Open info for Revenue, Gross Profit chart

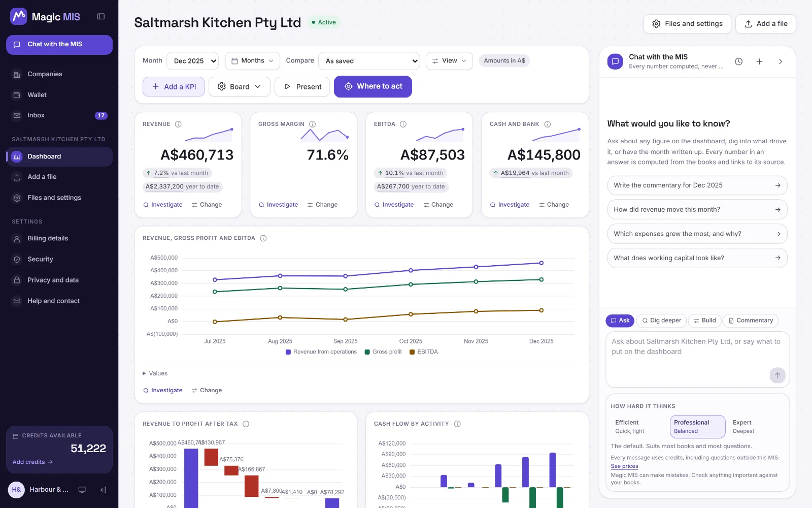pyautogui.click(x=263, y=238)
